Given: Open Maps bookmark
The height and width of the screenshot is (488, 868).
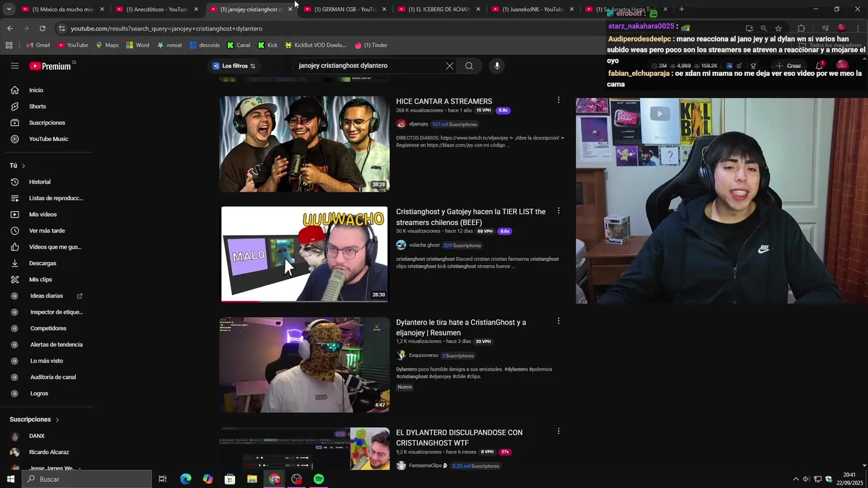Looking at the screenshot, I should tap(107, 45).
